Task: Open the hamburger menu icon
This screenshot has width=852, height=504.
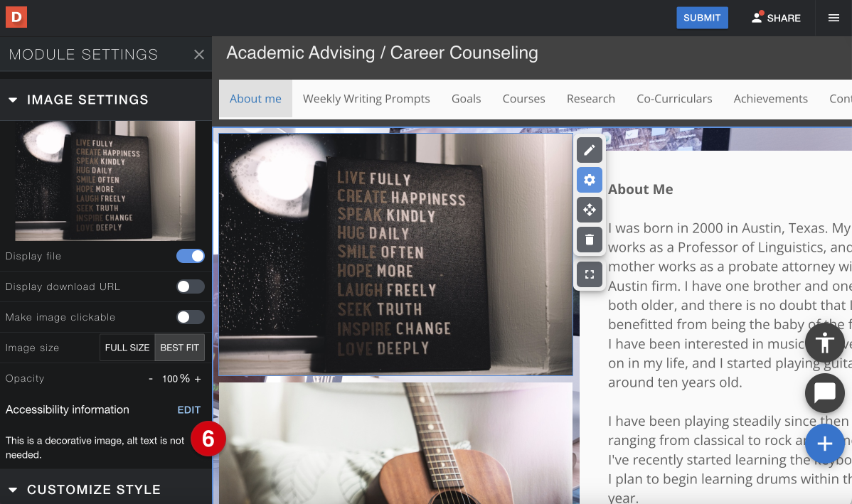Action: pyautogui.click(x=834, y=18)
